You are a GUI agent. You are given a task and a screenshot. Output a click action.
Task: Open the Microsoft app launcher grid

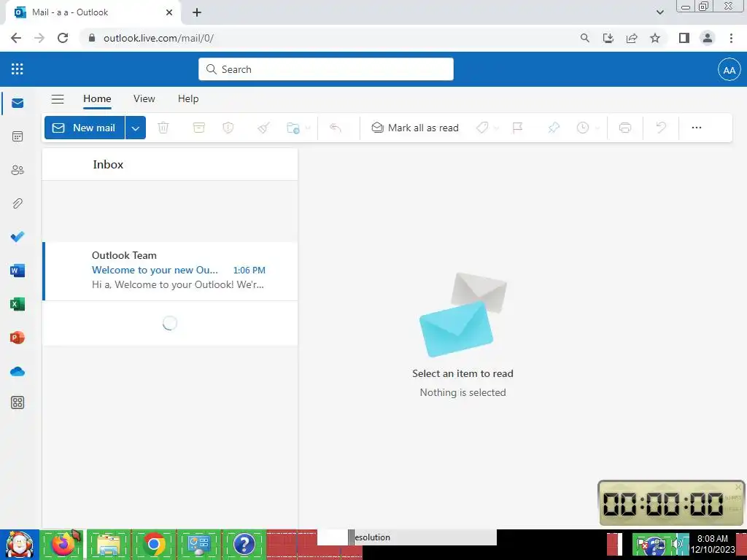click(x=18, y=69)
